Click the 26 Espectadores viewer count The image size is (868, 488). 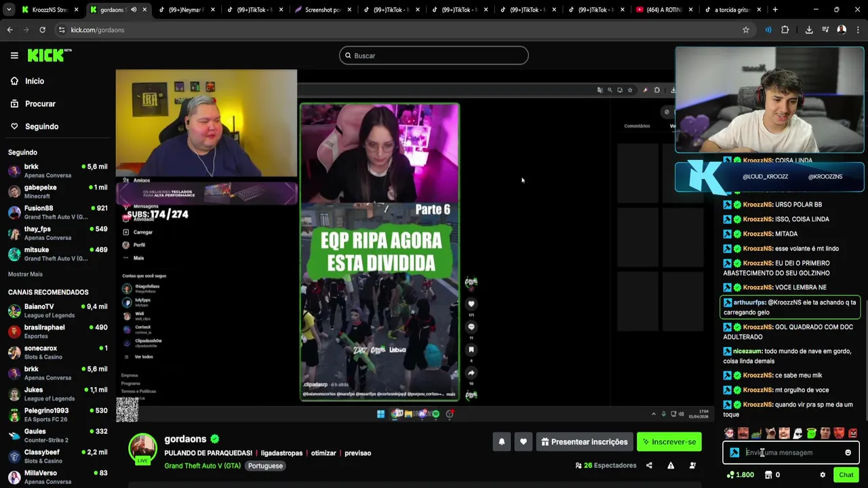[x=606, y=466]
